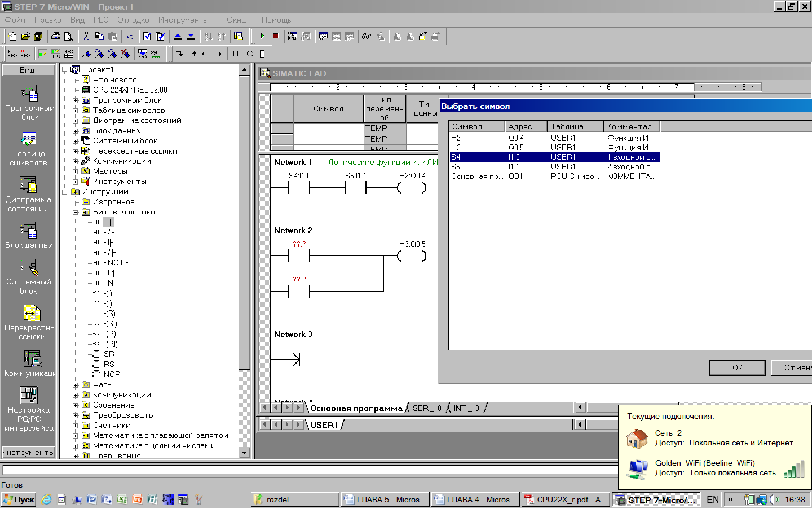Switch to the SBR_0 tab

coord(427,408)
